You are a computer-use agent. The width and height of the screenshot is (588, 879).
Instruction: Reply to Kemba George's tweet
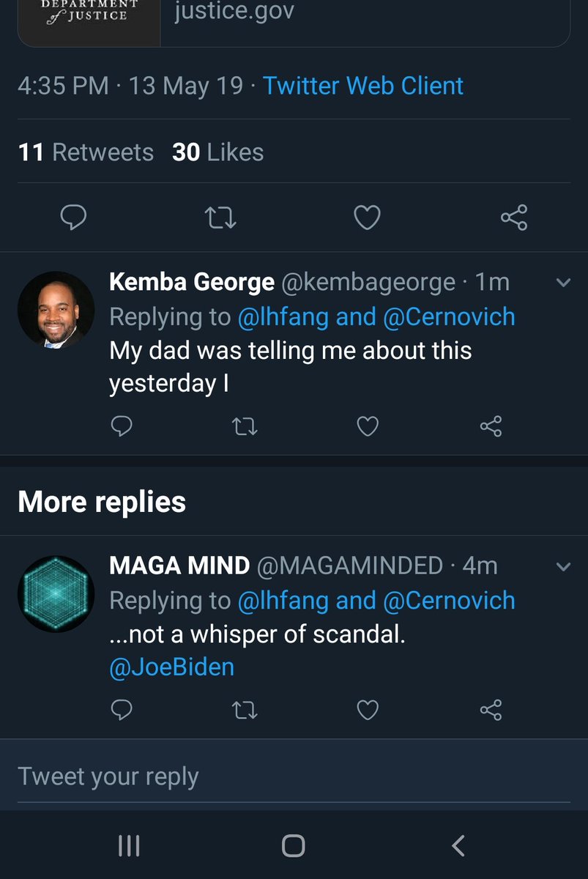(122, 426)
